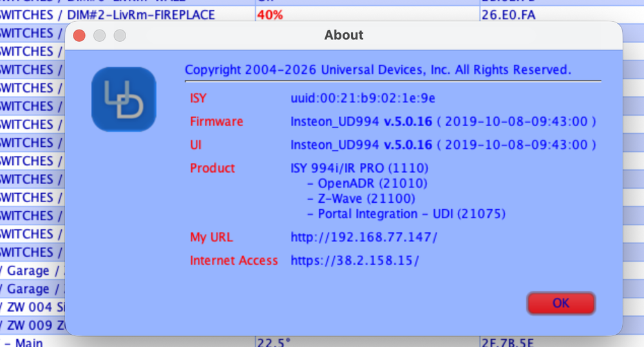Click the Firmware version Insteon_UD994 v.5.0.16 line
Image resolution: width=644 pixels, height=347 pixels.
click(x=443, y=122)
